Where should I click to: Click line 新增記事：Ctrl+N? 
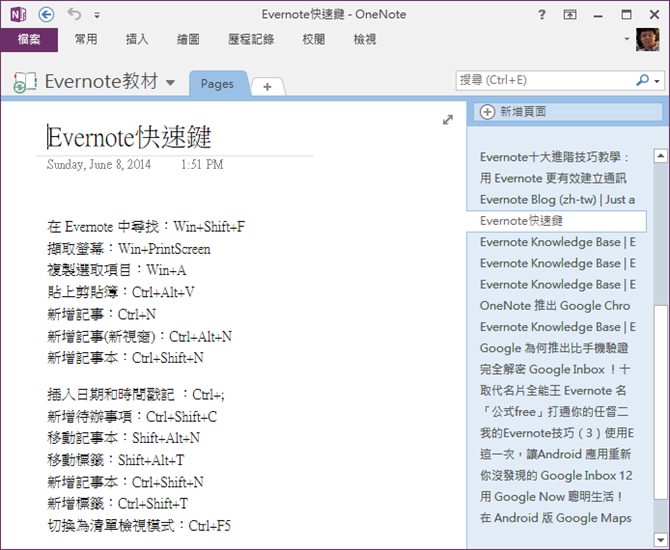click(101, 315)
